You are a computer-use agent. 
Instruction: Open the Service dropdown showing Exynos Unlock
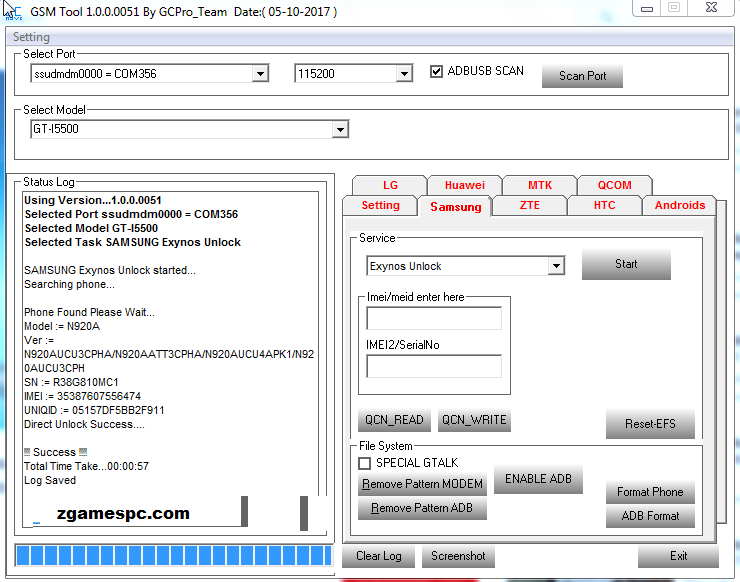465,266
